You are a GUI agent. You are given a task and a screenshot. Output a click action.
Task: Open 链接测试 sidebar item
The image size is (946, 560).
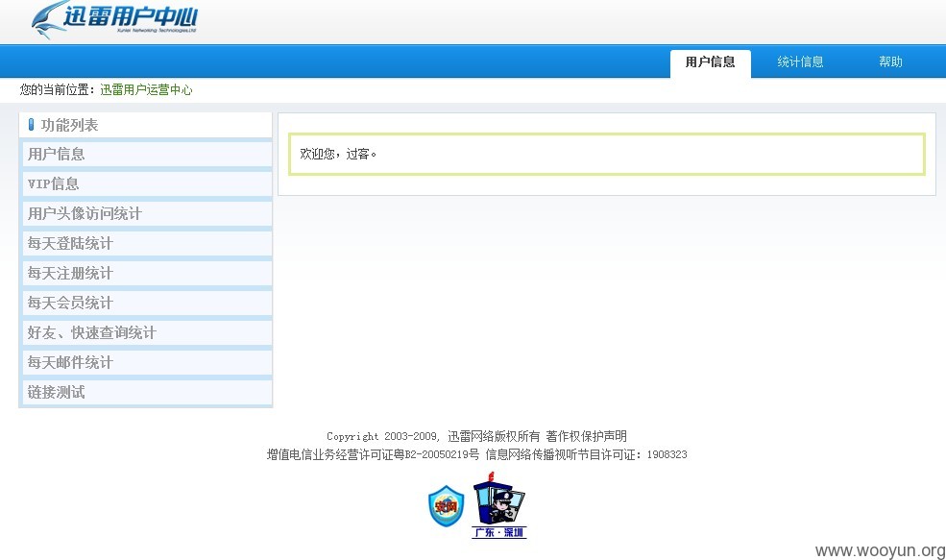pos(147,392)
